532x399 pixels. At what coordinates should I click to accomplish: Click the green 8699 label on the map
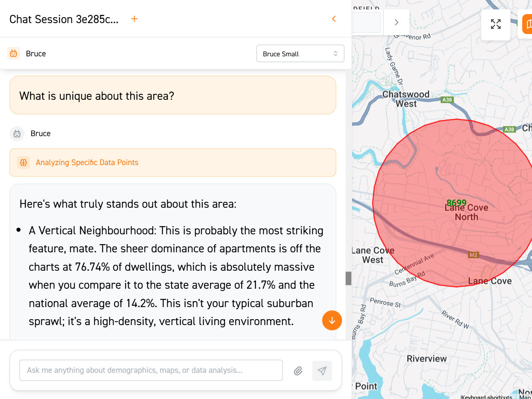tap(457, 203)
